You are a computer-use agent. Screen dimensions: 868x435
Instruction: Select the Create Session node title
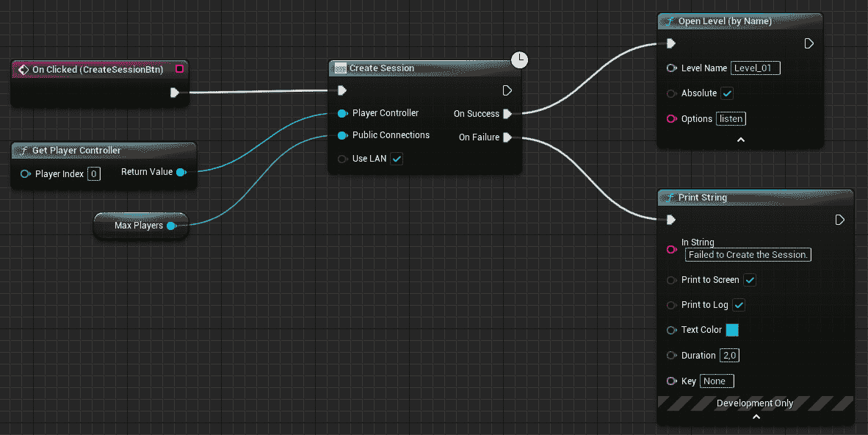381,68
